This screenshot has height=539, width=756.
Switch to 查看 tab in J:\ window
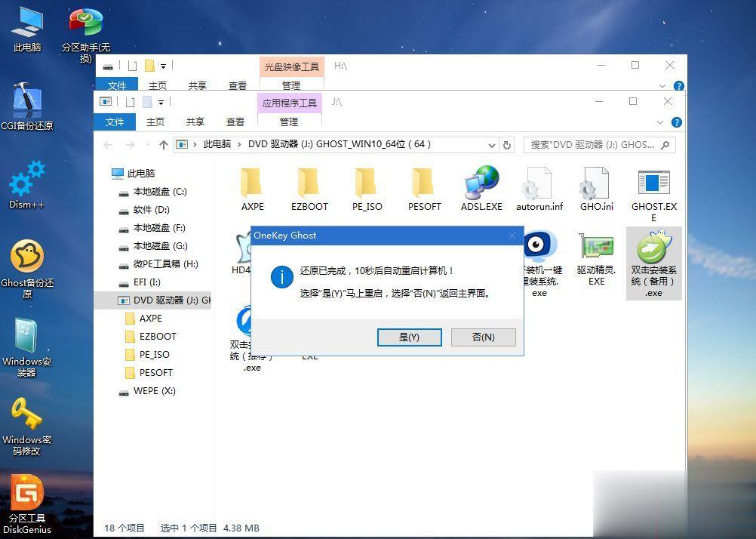pos(235,122)
